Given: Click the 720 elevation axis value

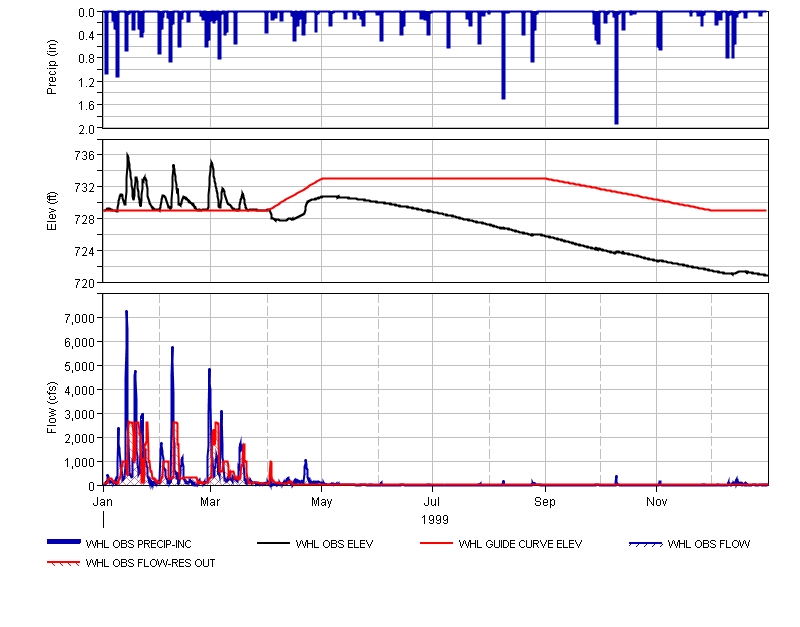Looking at the screenshot, I should tap(85, 283).
